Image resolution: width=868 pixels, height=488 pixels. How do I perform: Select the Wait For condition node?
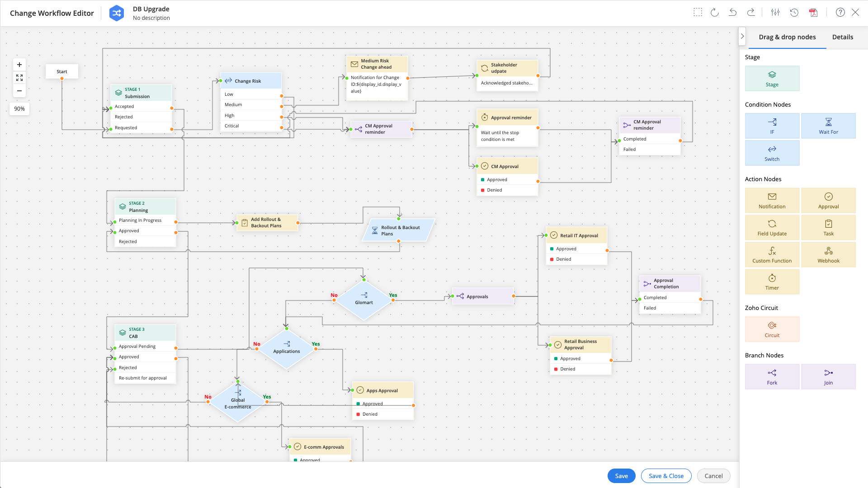point(828,126)
